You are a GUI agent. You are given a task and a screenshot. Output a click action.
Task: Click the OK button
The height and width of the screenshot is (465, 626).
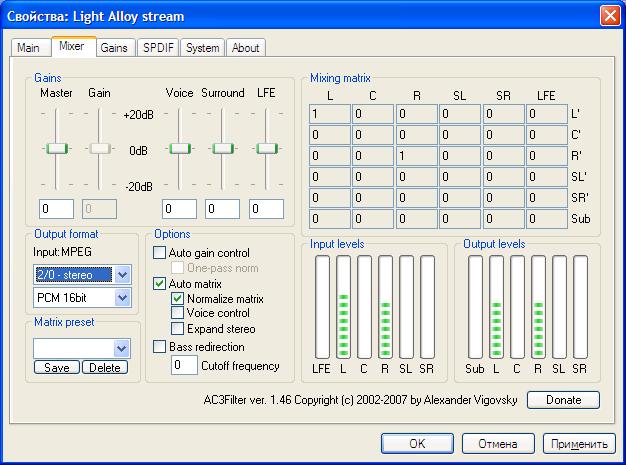[417, 443]
